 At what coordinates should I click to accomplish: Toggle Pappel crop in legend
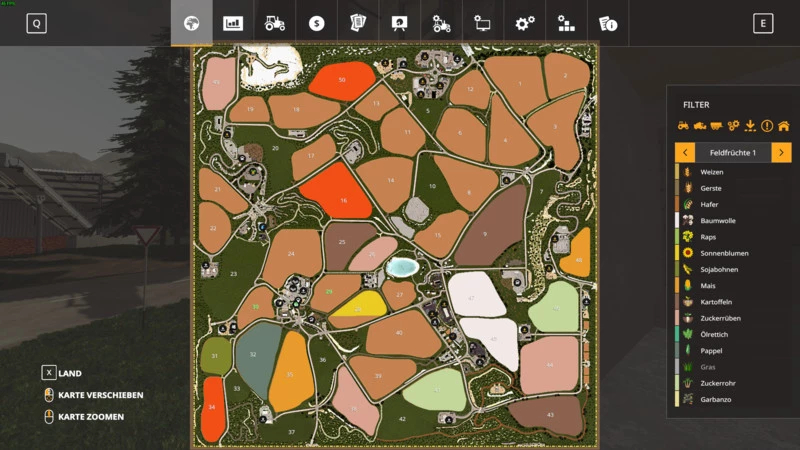733,351
